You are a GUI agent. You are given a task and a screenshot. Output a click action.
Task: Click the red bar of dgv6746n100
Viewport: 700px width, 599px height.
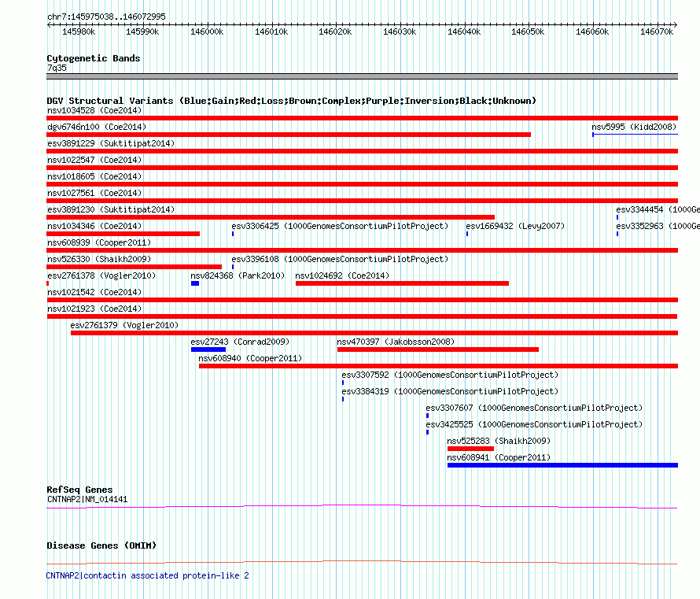coord(289,135)
